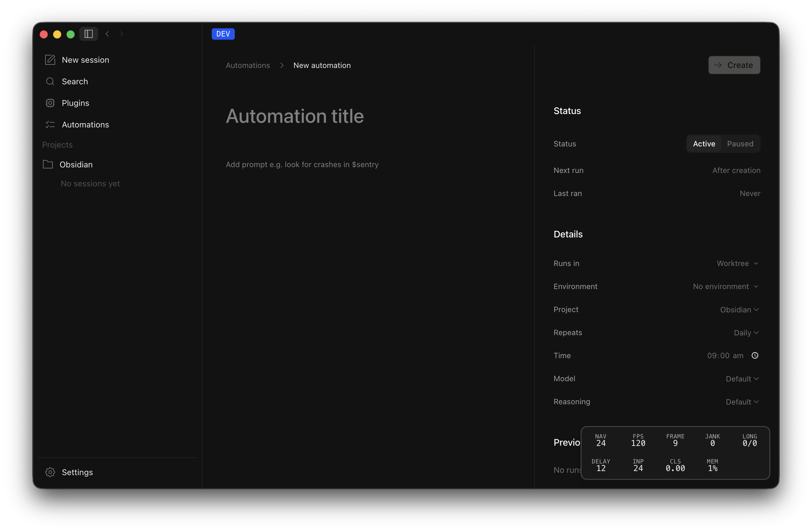Open Plugins from sidebar

click(117, 103)
